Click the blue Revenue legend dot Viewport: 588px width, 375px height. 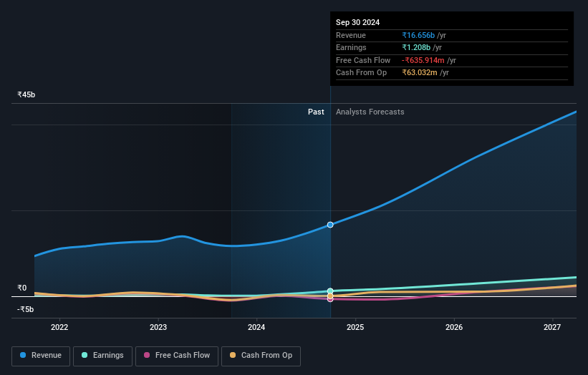point(23,355)
